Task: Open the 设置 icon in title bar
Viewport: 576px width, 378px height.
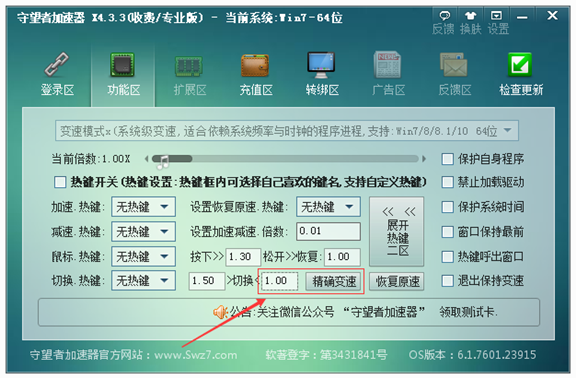Action: [496, 15]
